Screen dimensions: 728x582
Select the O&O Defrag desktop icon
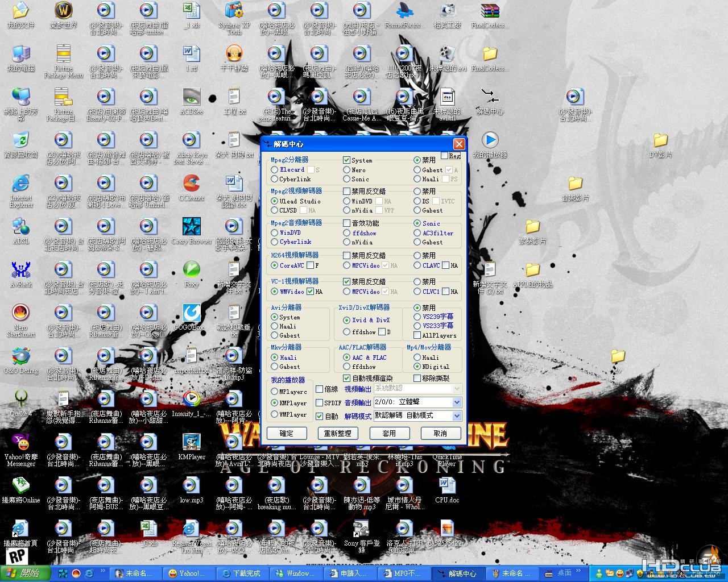point(21,360)
